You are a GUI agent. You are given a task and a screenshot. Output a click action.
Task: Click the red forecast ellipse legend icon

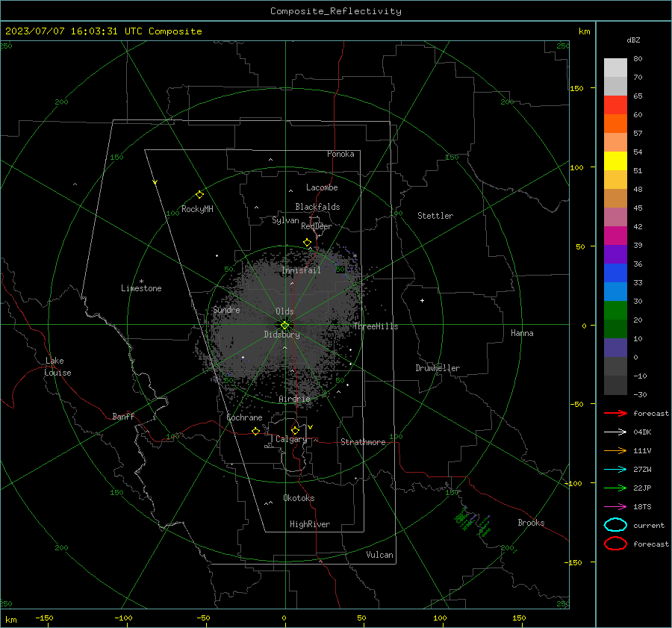pyautogui.click(x=615, y=544)
